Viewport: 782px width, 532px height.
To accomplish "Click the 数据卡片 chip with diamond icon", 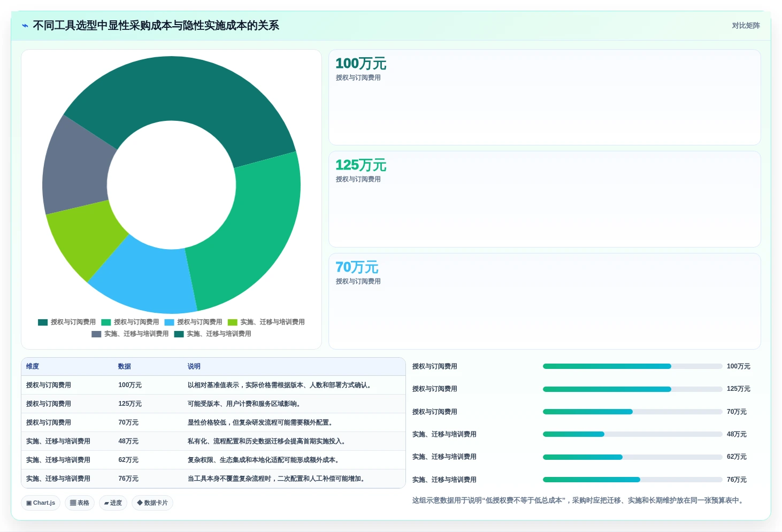I will 152,503.
